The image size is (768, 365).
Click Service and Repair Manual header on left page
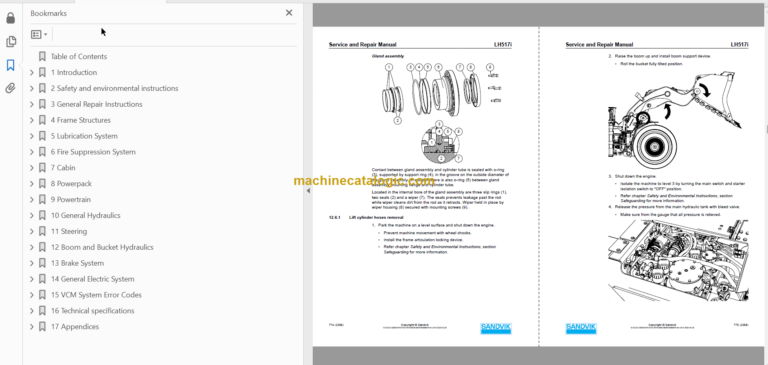[x=362, y=45]
